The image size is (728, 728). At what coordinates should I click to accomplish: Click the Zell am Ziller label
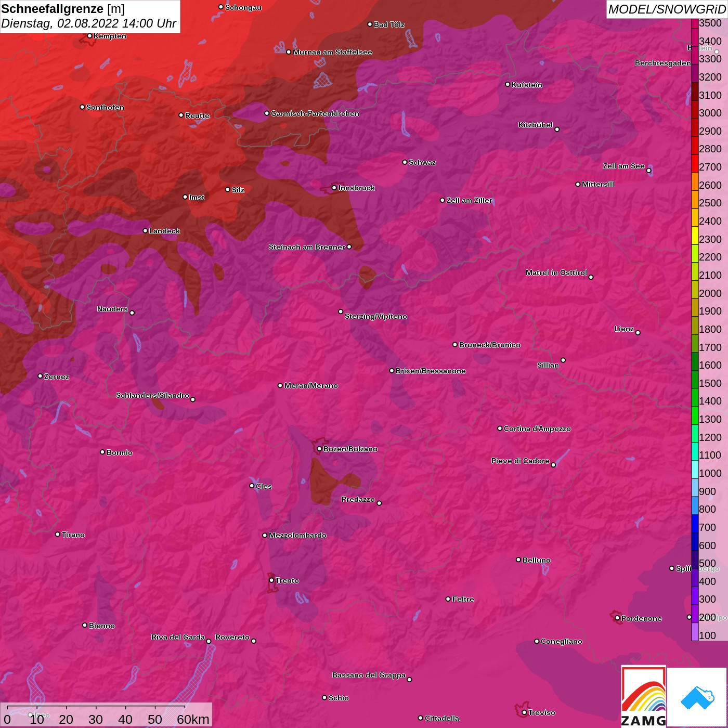[x=469, y=200]
